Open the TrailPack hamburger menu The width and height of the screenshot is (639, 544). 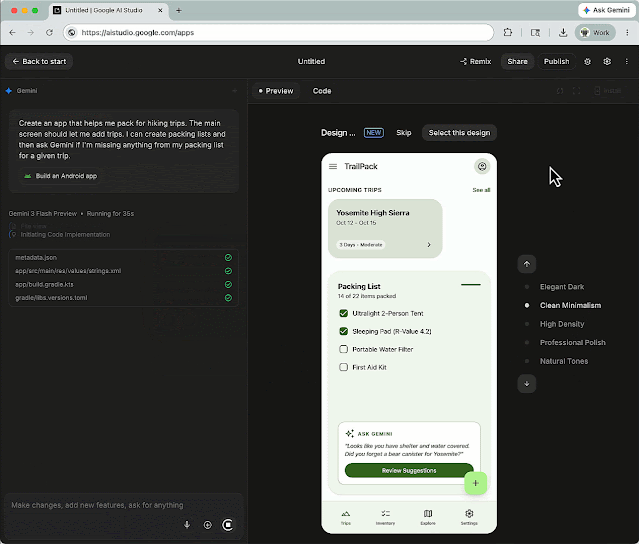click(333, 166)
